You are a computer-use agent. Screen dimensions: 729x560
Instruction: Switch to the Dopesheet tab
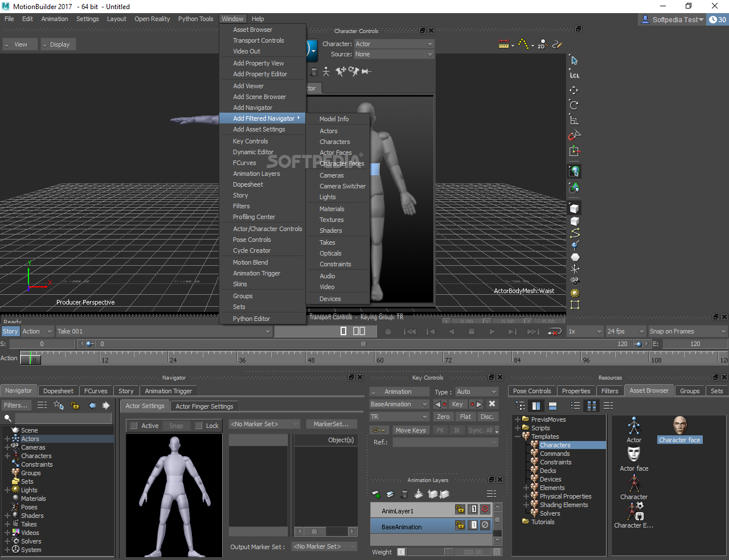(x=58, y=391)
